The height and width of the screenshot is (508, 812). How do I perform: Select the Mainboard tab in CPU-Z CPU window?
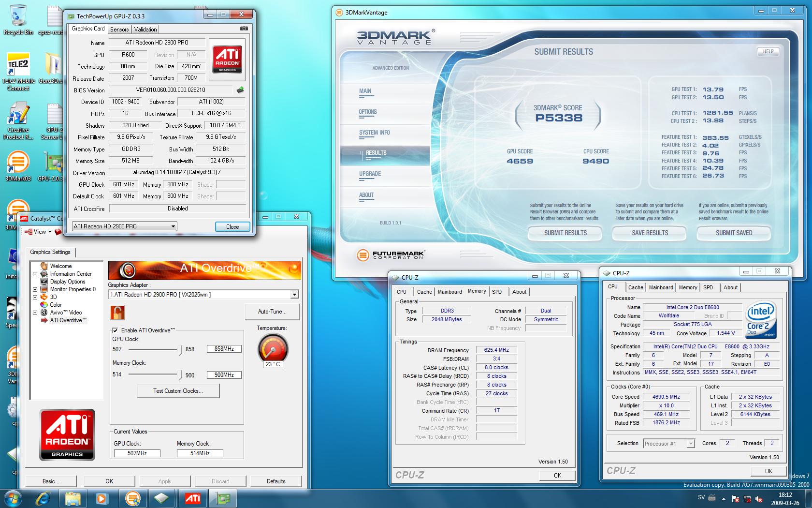coord(661,287)
